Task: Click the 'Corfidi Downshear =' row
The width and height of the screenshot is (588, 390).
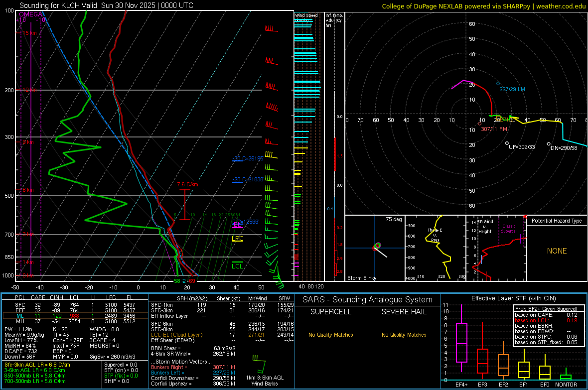Action: click(193, 378)
